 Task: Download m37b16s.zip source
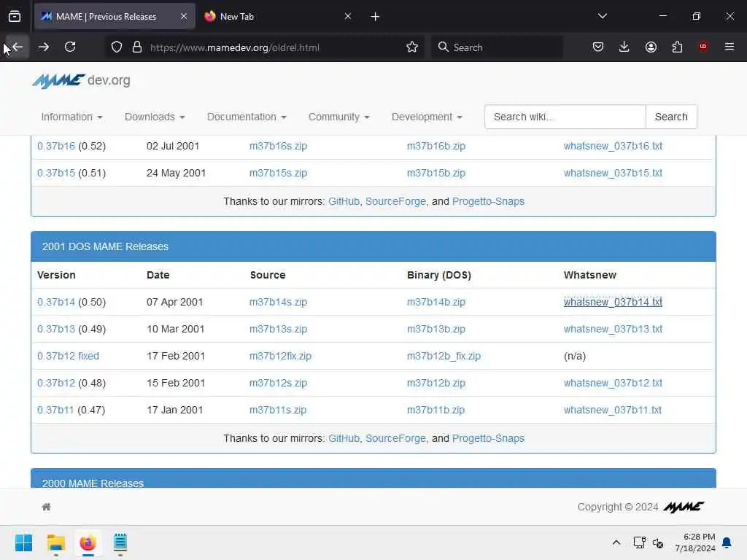click(x=278, y=146)
